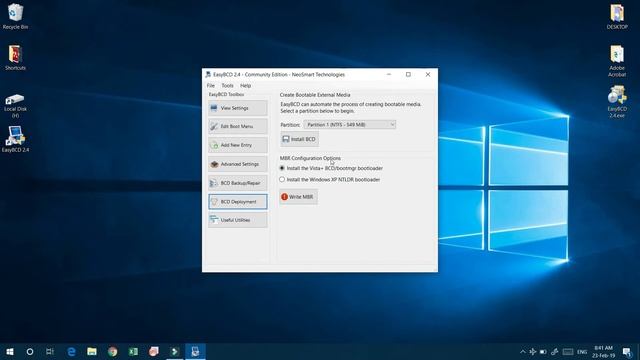Click the Install BCD button

(x=300, y=139)
